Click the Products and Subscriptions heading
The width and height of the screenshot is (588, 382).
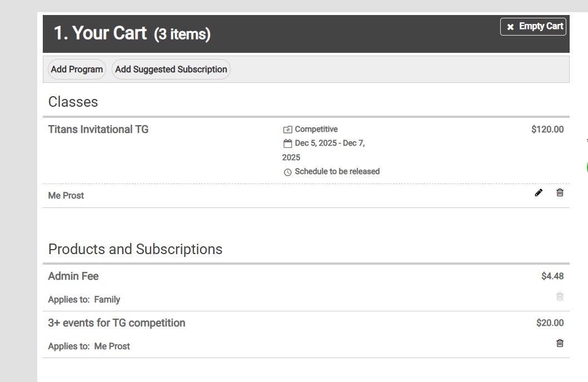(x=135, y=249)
